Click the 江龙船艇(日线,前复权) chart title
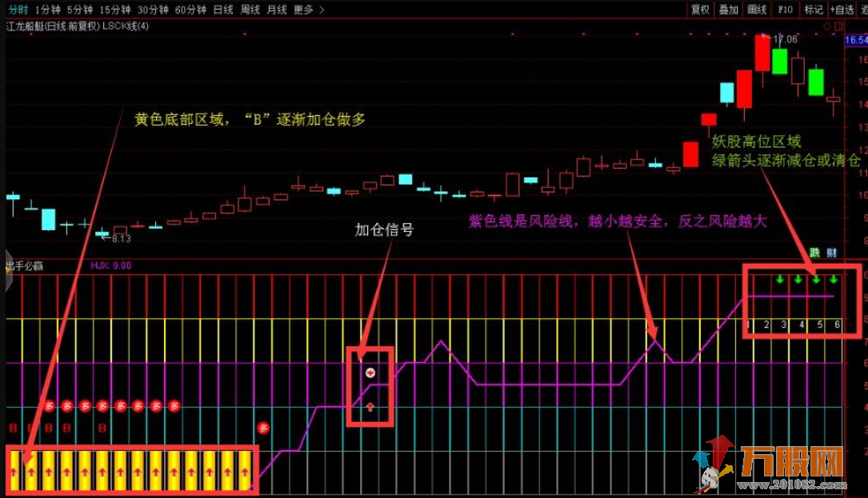 coord(53,26)
